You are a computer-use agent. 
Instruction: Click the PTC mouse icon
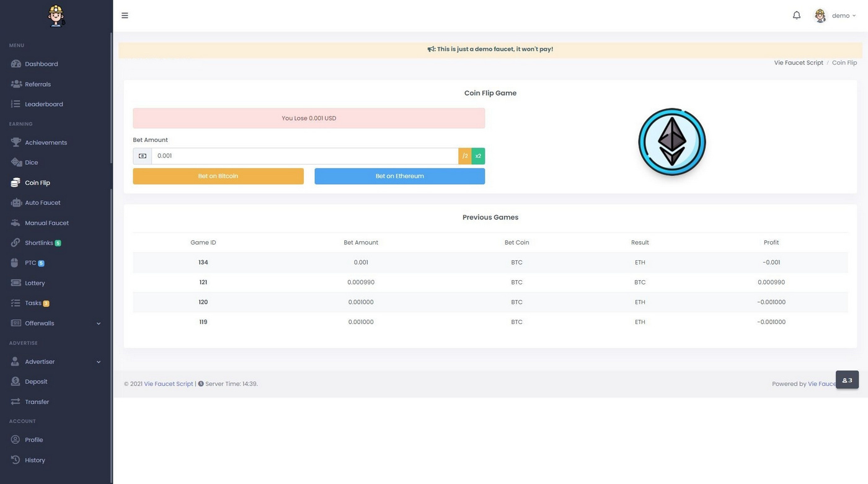click(x=15, y=263)
